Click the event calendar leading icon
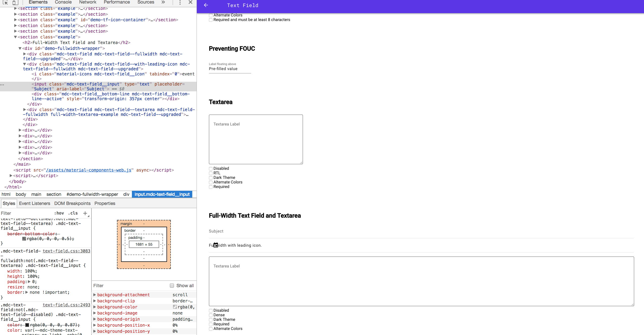The height and width of the screenshot is (335, 644). click(x=216, y=245)
